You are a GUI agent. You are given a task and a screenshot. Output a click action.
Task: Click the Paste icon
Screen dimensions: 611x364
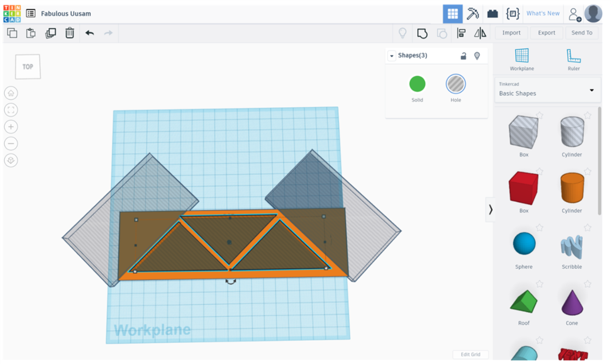click(x=31, y=33)
